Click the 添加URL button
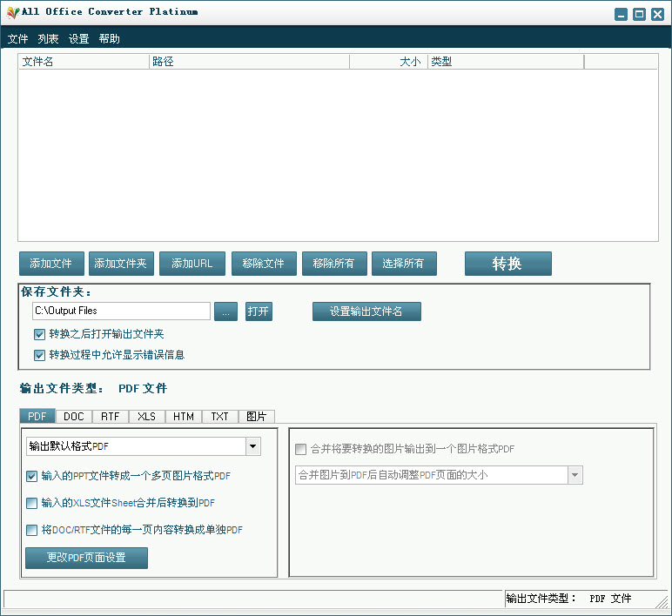Image resolution: width=672 pixels, height=616 pixels. pos(192,264)
